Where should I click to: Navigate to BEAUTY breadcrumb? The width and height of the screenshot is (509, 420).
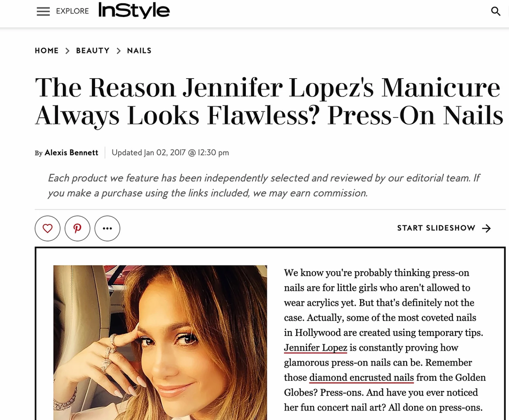[93, 50]
